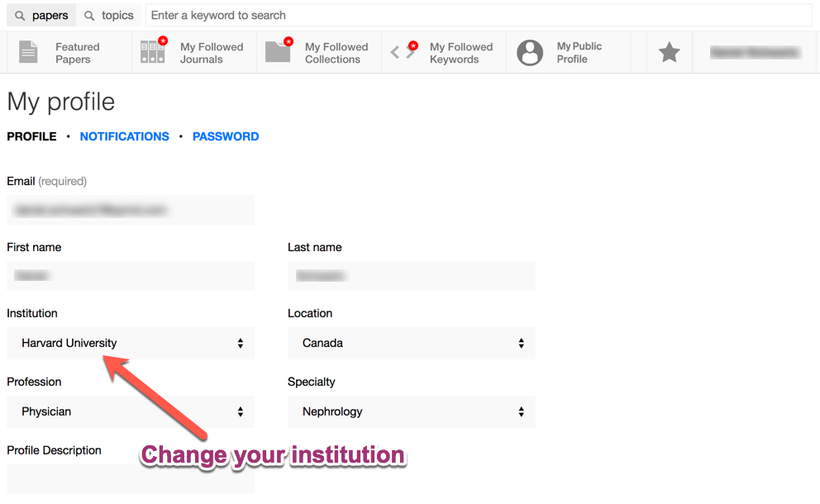Open the Location dropdown showing Canada
This screenshot has height=504, width=820.
(x=411, y=342)
